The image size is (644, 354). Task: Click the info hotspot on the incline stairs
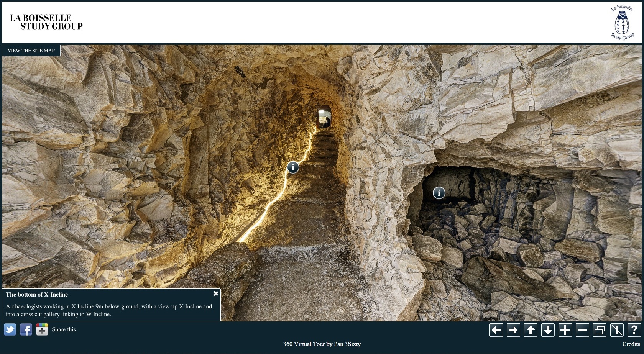click(293, 167)
